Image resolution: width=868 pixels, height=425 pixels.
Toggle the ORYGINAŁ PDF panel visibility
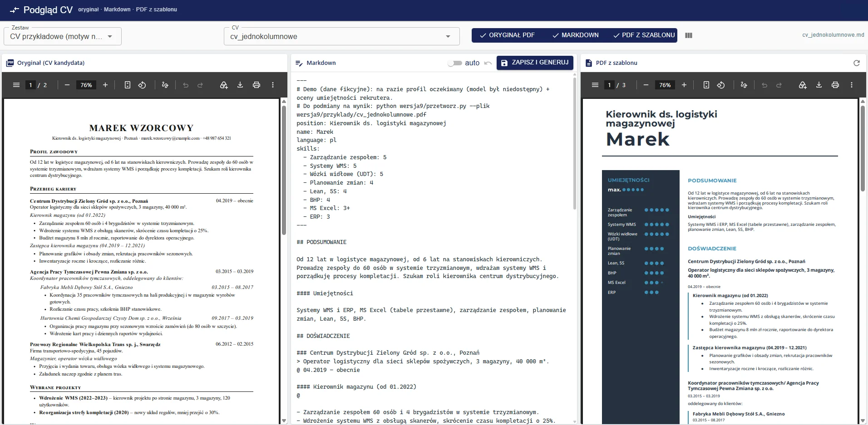507,35
